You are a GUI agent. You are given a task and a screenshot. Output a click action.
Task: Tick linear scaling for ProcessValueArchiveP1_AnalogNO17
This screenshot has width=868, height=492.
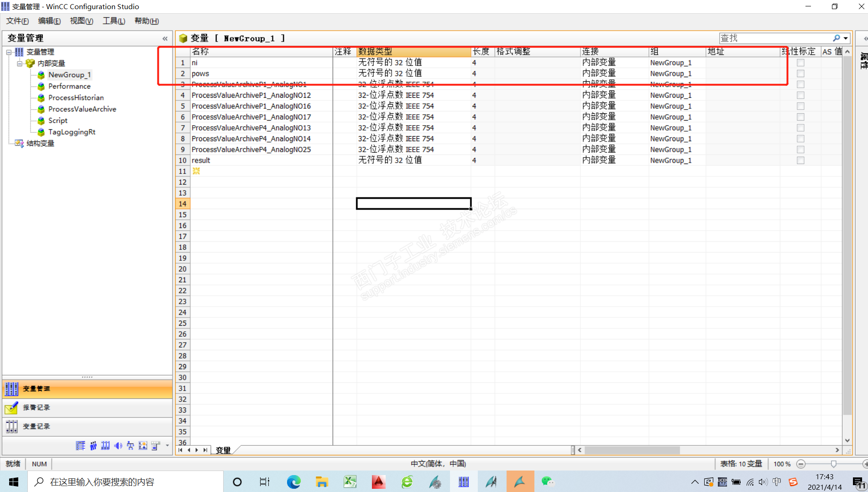(x=800, y=117)
